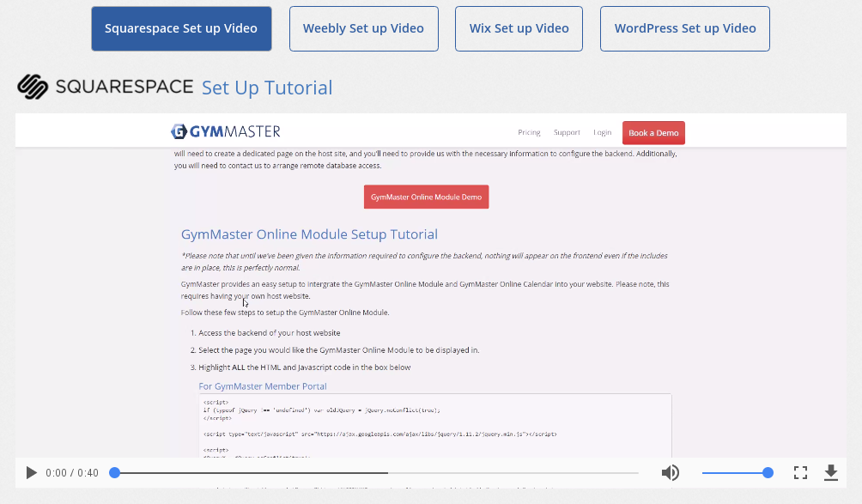Click step 'Select the page you would like'
862x504 pixels.
tap(338, 350)
